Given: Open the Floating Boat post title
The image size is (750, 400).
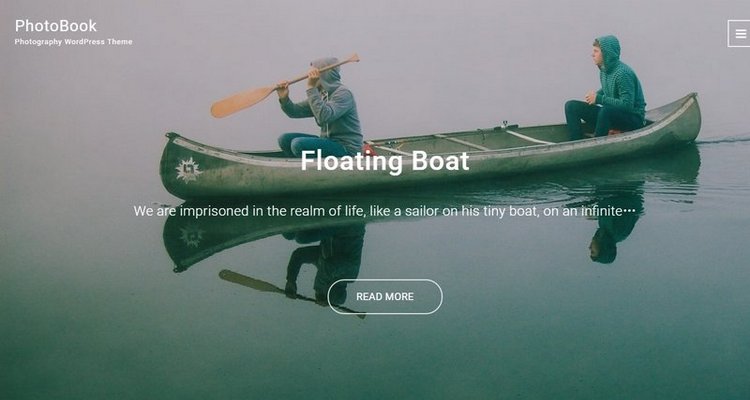Looking at the screenshot, I should (385, 161).
